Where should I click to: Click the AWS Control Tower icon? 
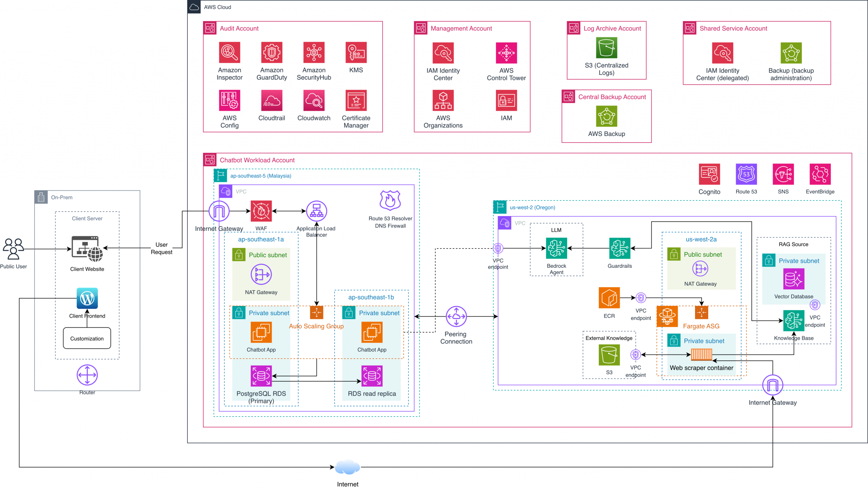click(506, 53)
